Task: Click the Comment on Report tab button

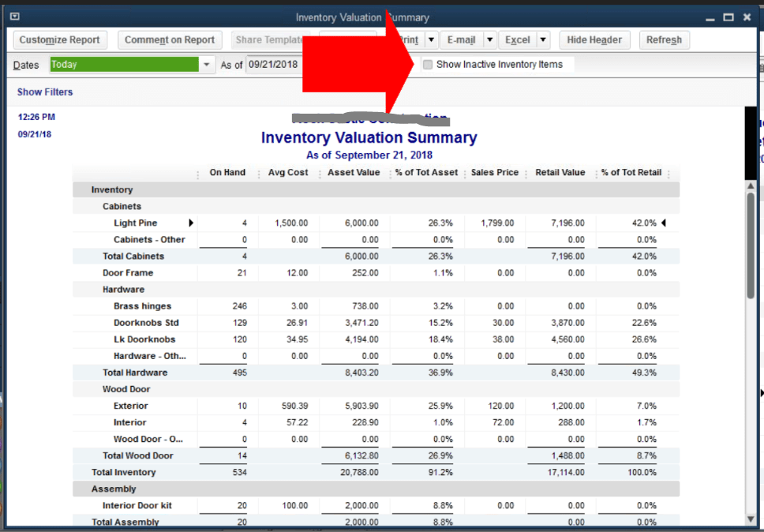Action: 170,39
